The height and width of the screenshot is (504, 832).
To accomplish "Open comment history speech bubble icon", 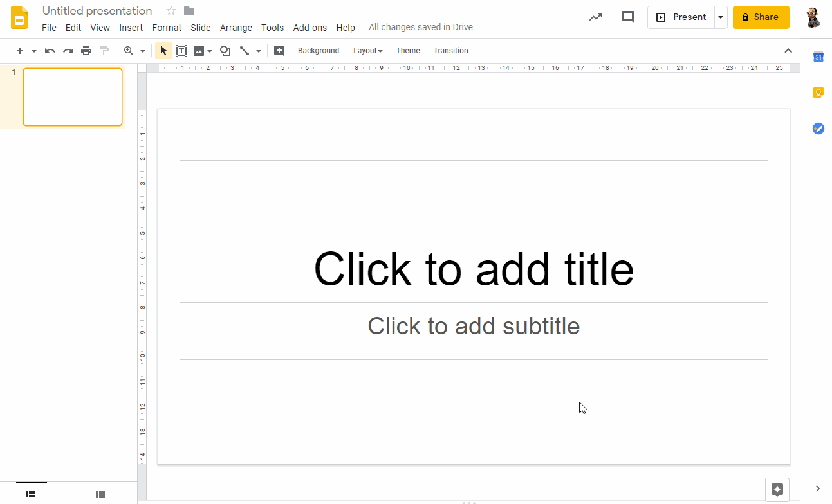I will tap(627, 17).
